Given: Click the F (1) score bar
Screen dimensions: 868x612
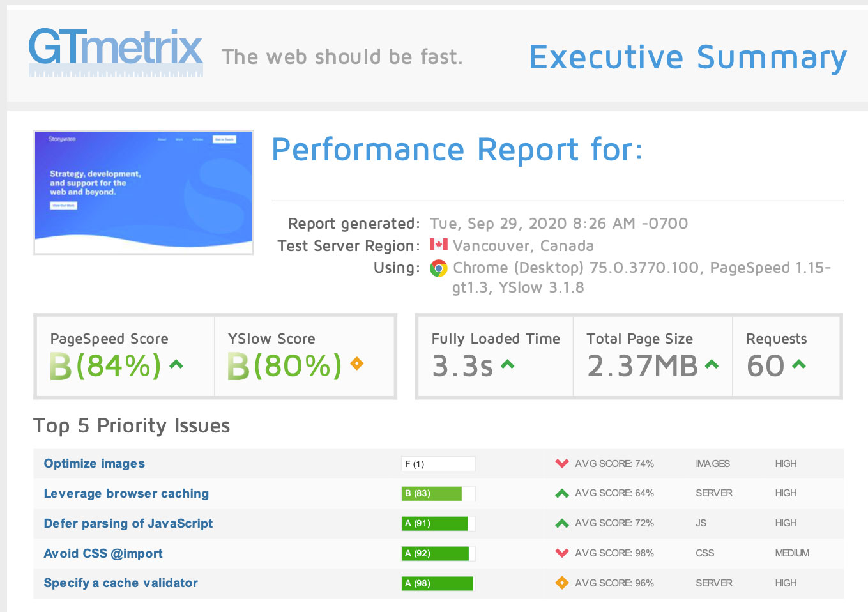Looking at the screenshot, I should 438,464.
